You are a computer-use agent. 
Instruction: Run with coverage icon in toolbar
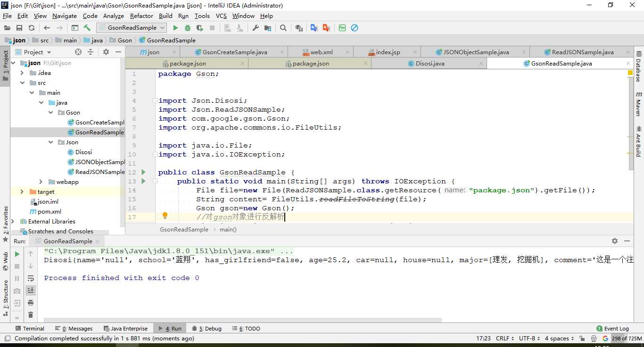(x=200, y=28)
